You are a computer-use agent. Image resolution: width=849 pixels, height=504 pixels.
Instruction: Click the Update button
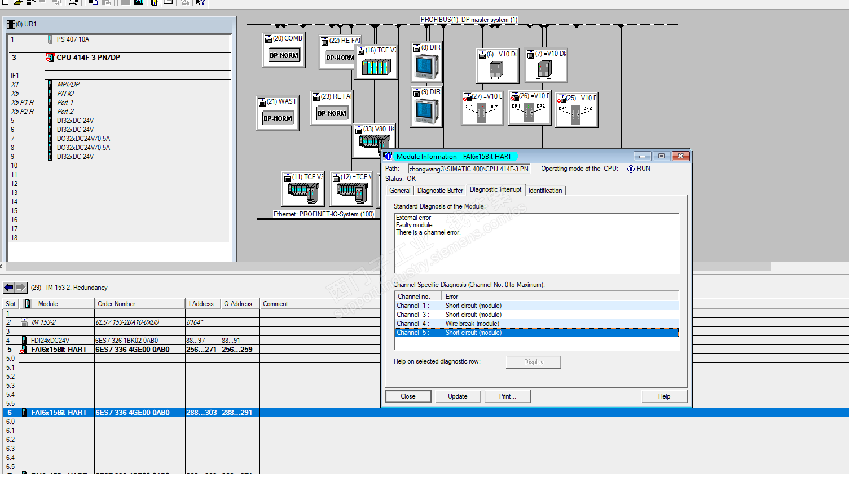point(458,396)
